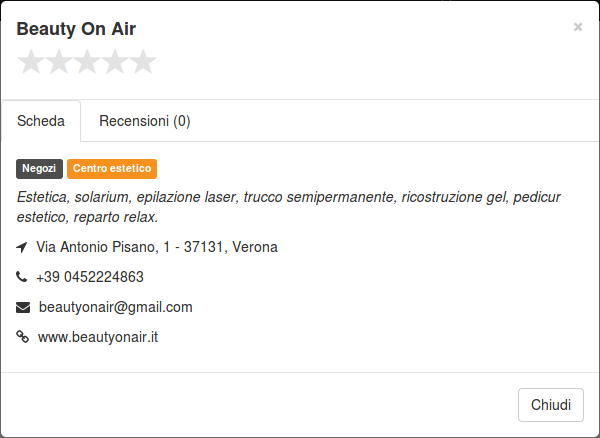The image size is (600, 438).
Task: Click the phone number +39 0452224863
Action: 90,277
